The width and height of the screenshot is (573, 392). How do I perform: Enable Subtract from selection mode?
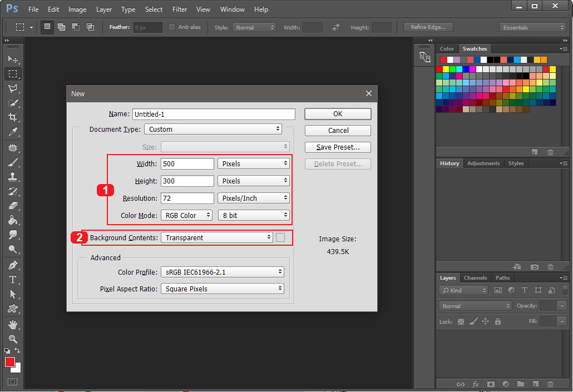(76, 27)
